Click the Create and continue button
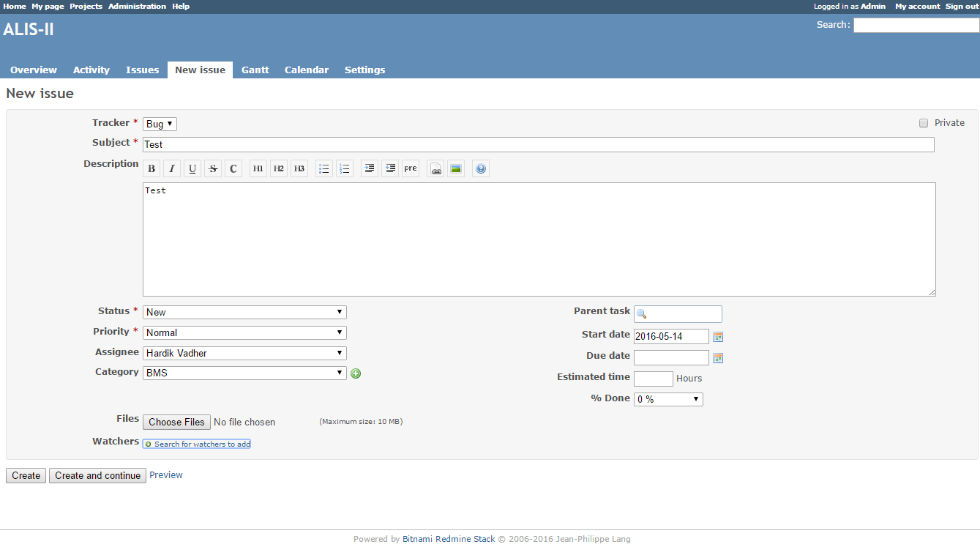Image resolution: width=980 pixels, height=547 pixels. (97, 475)
